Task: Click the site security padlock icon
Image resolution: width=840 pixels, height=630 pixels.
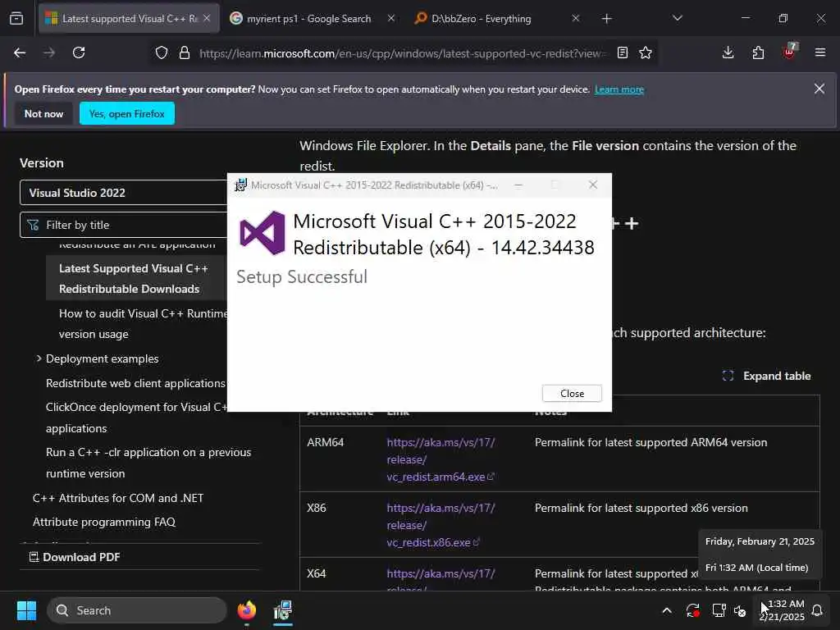Action: [185, 52]
